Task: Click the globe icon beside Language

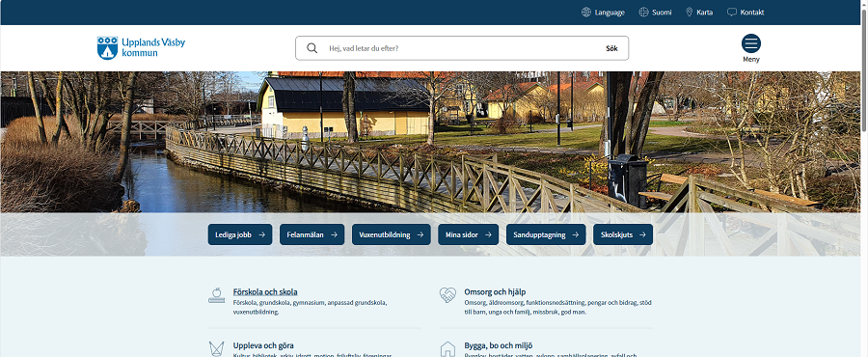Action: pyautogui.click(x=585, y=13)
